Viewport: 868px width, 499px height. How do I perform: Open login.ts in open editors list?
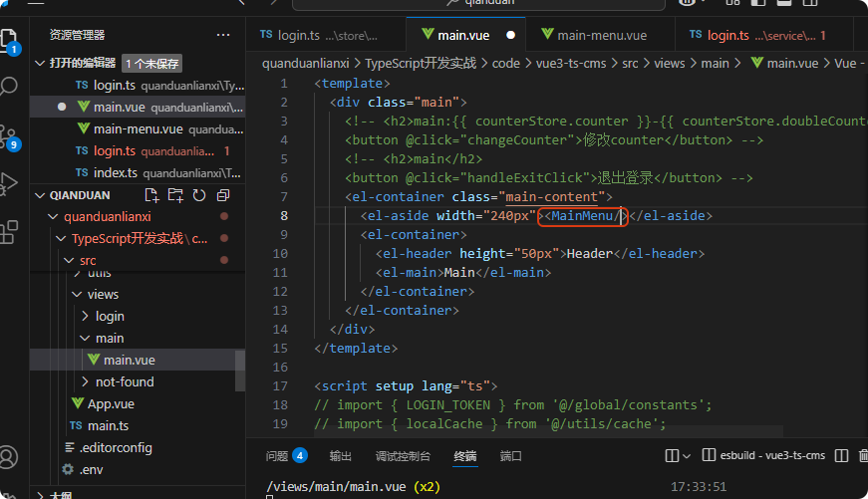(138, 86)
